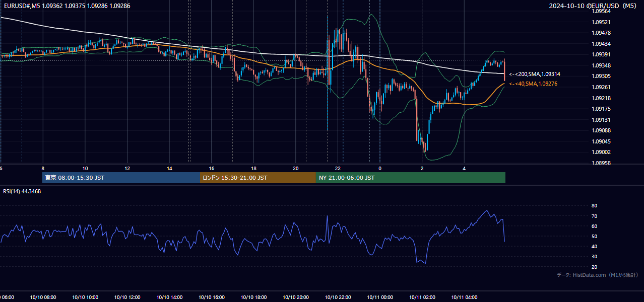This screenshot has width=644, height=302.
Task: Click hour tick 14 under price chart
Action: pos(169,168)
